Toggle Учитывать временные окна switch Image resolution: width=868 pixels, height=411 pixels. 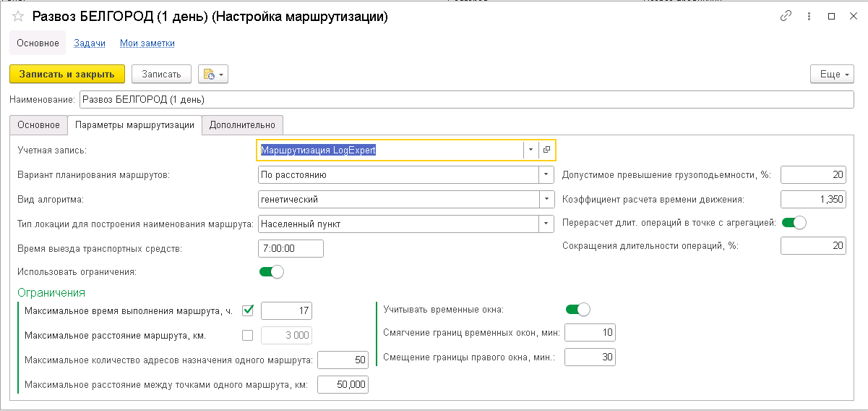[578, 309]
